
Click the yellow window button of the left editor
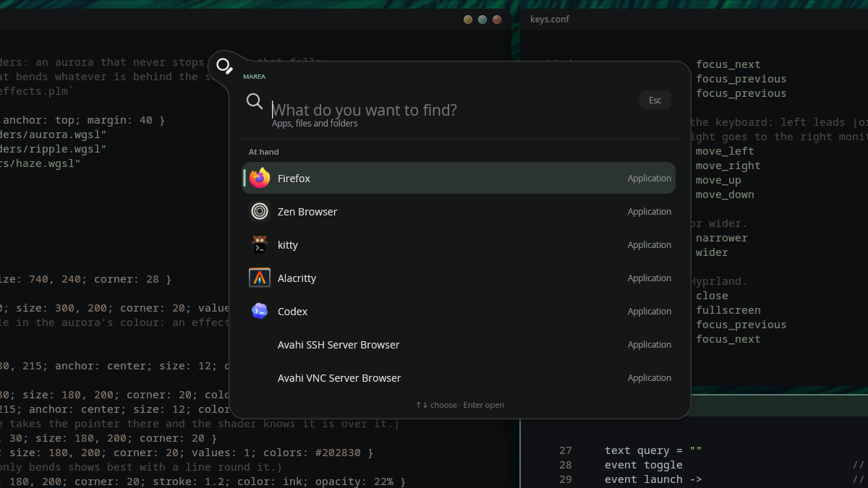pos(468,20)
